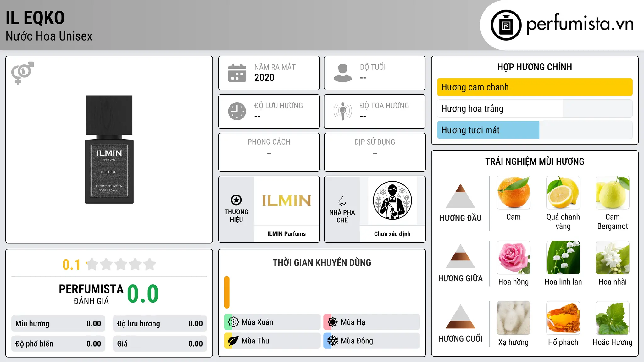Select the Mùa Hạ season label
Viewport: 644px width, 362px height.
[x=353, y=322]
